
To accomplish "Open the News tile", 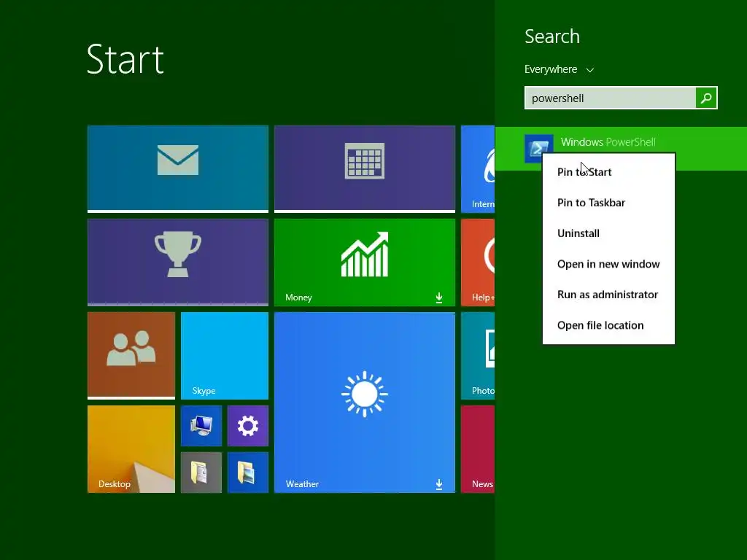I will click(x=478, y=448).
